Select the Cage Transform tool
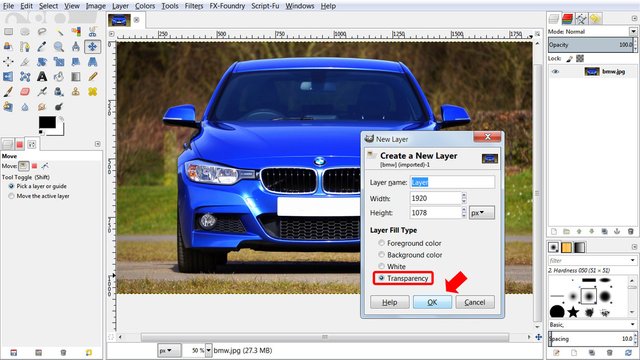 (25, 76)
